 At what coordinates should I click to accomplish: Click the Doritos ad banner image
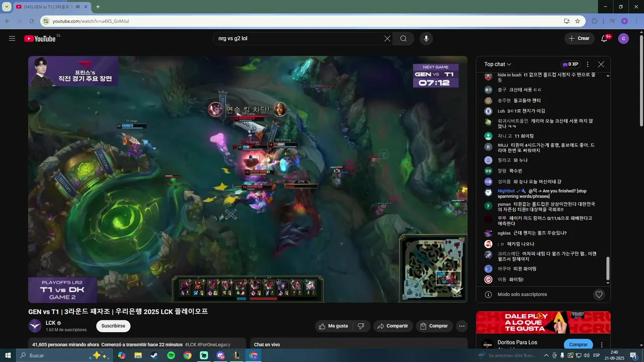[543, 322]
